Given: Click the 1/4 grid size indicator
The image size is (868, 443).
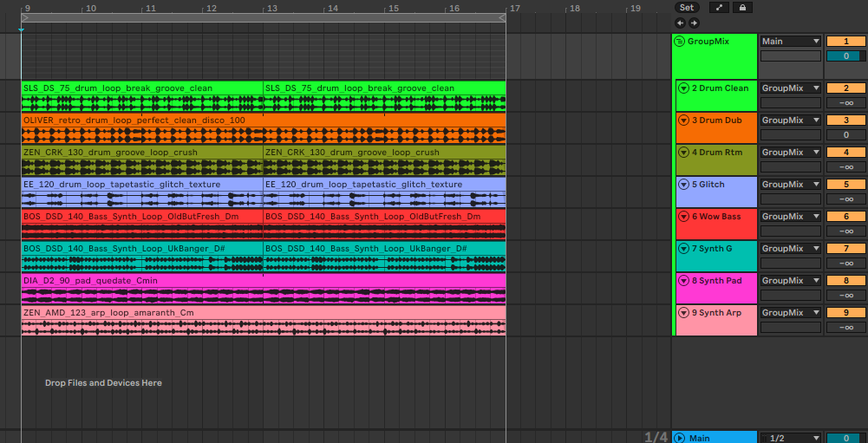Looking at the screenshot, I should pos(656,438).
